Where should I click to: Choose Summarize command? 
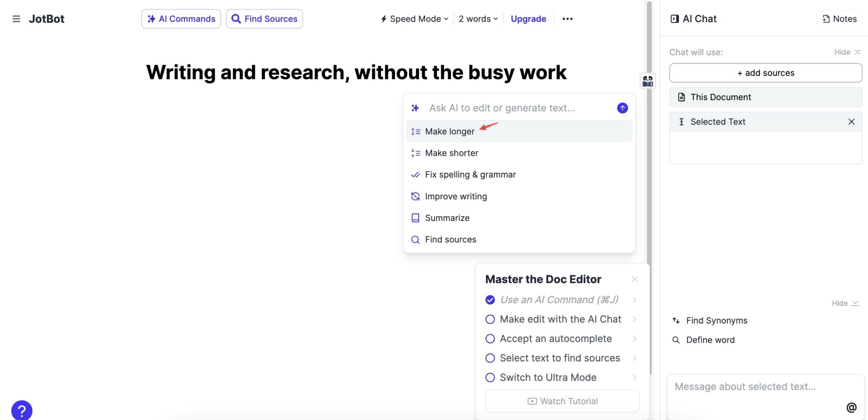pos(519,218)
